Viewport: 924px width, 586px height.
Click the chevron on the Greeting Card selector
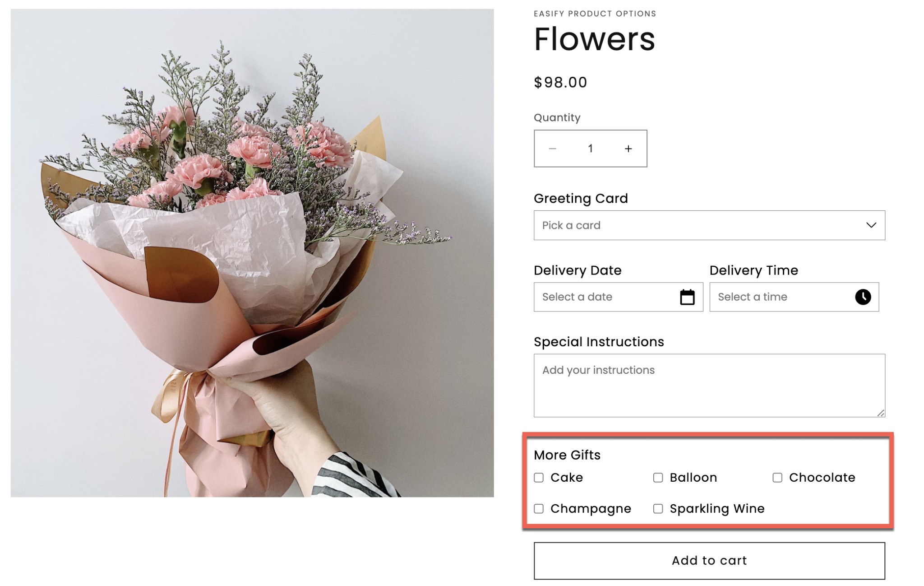(872, 225)
